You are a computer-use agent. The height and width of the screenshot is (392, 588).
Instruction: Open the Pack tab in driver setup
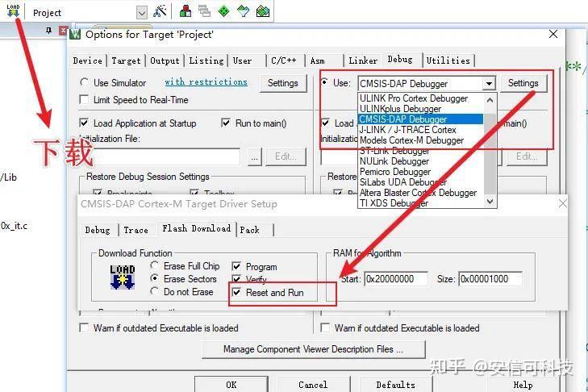[250, 230]
